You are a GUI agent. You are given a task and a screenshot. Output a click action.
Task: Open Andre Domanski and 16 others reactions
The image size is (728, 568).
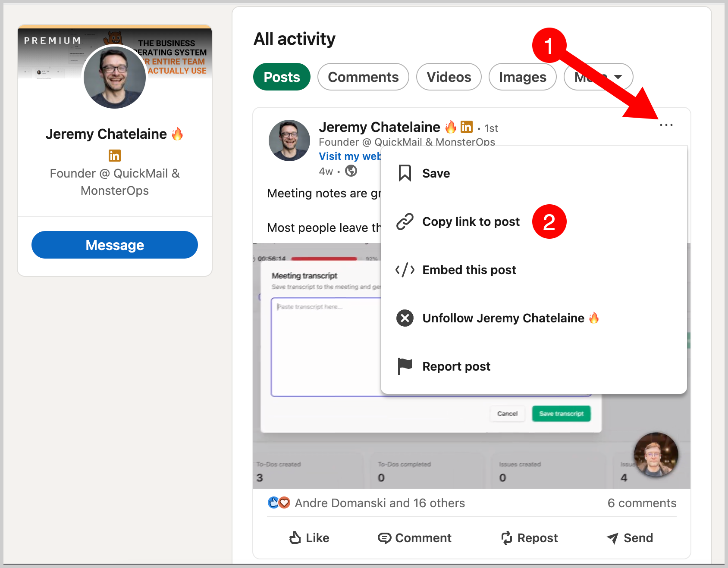point(380,503)
